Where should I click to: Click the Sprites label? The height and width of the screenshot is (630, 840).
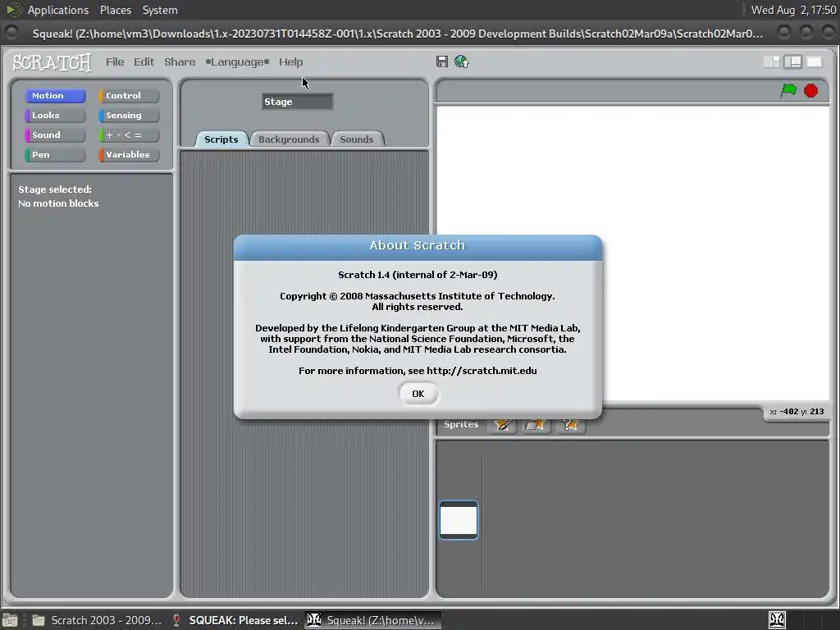click(461, 424)
